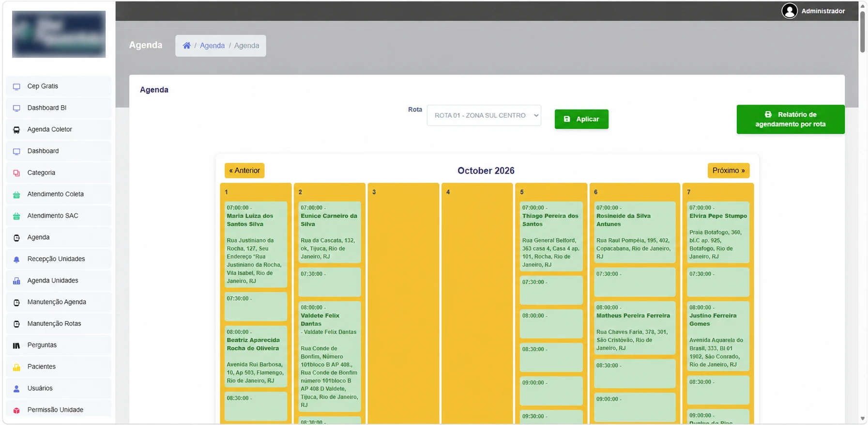Open Eunice Carneiro da Silva appointment
Viewport: 868px width, 425px height.
tap(329, 232)
